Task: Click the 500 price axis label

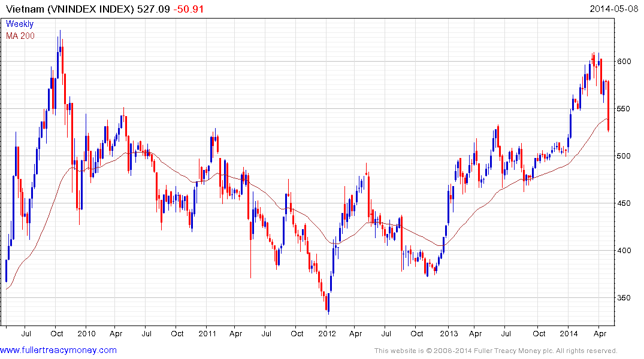Action: coord(624,156)
